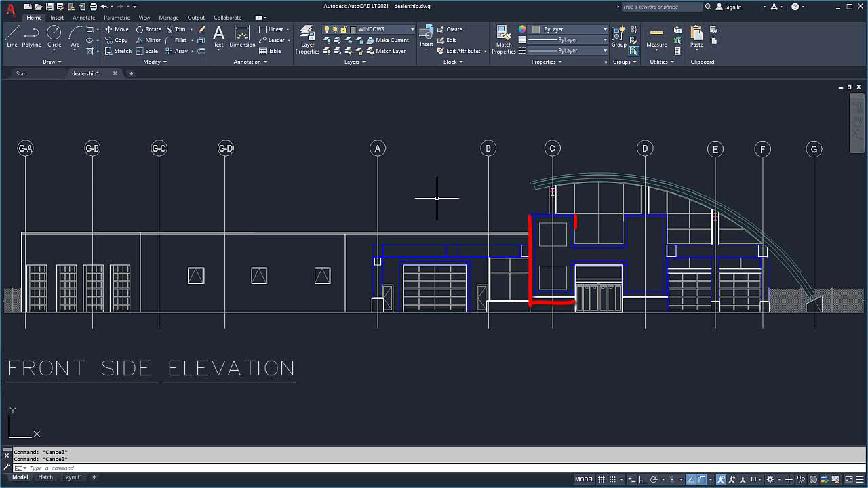This screenshot has width=868, height=488.
Task: Activate the Fillet command
Action: tap(176, 40)
